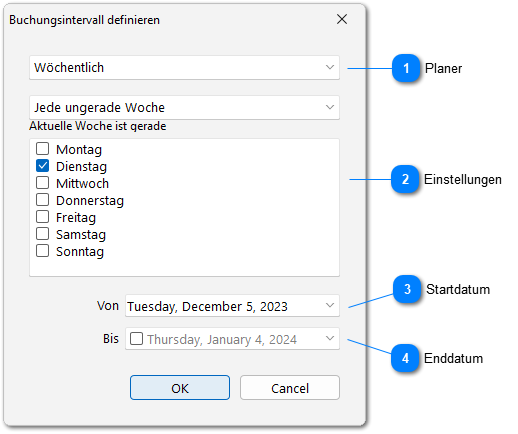Close the Buchungsintervall definieren dialog
Viewport: 518px width, 434px height.
point(342,19)
